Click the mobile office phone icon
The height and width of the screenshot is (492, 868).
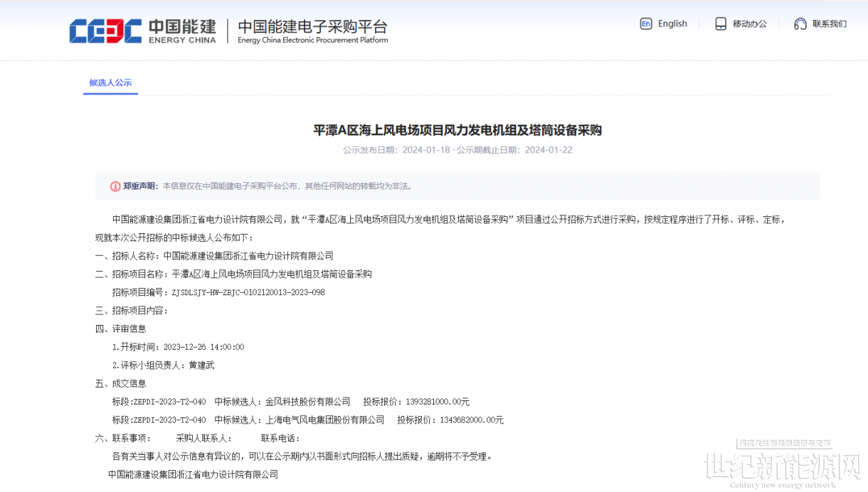(721, 23)
